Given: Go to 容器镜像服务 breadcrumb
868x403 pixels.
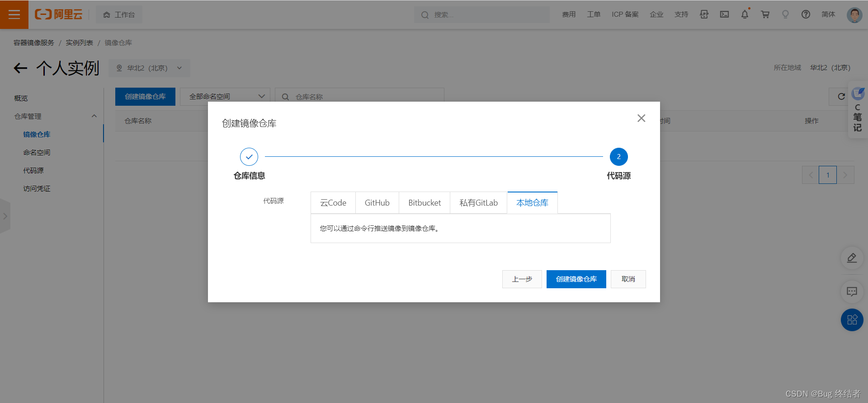Looking at the screenshot, I should click(34, 42).
